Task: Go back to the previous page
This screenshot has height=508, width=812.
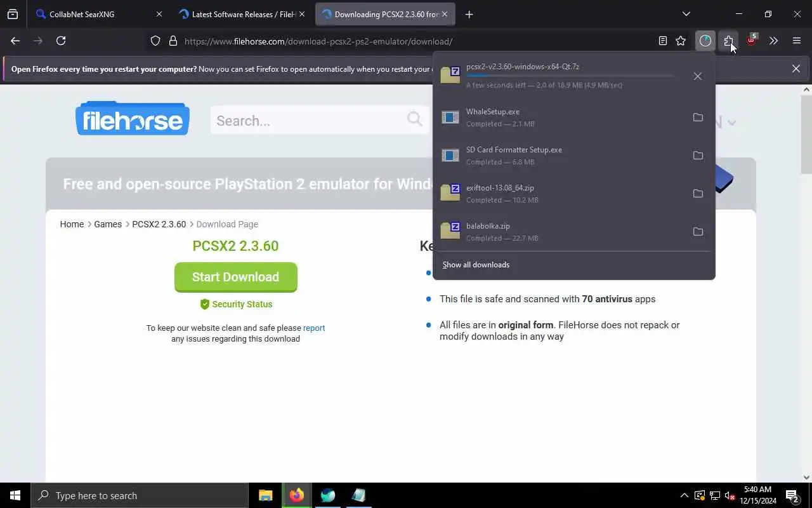Action: tap(15, 41)
